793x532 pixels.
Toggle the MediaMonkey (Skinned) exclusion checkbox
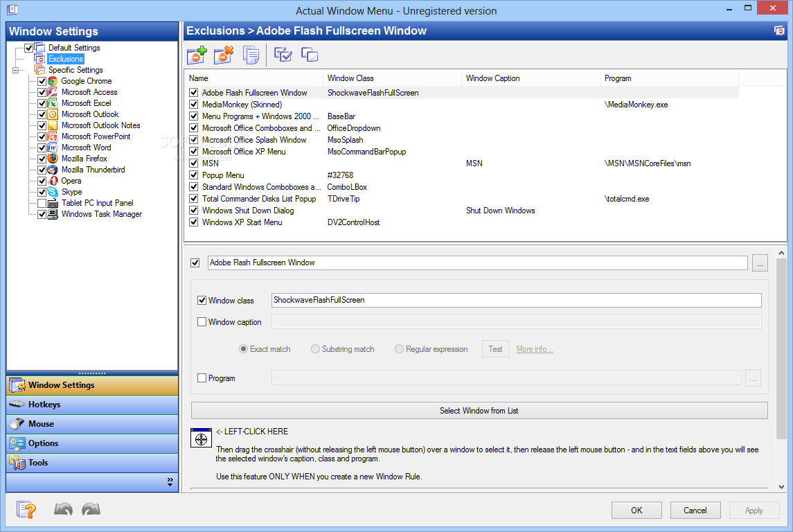click(x=193, y=104)
